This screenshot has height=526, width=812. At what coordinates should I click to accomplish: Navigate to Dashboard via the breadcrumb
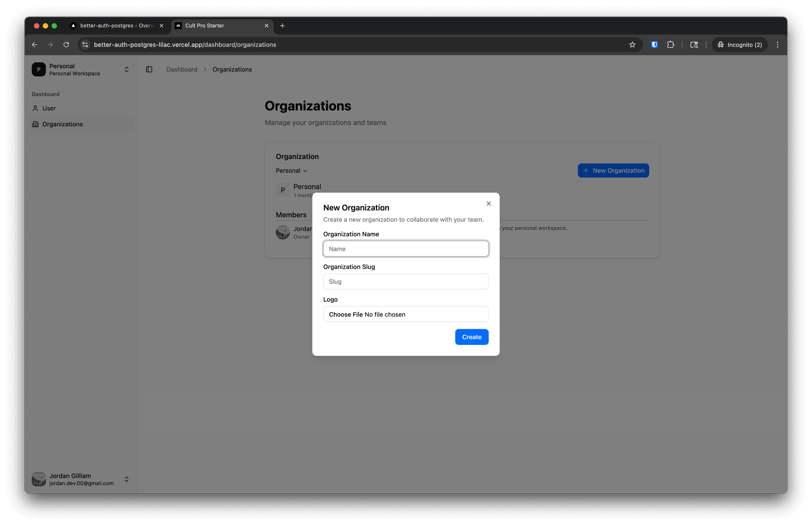click(181, 69)
